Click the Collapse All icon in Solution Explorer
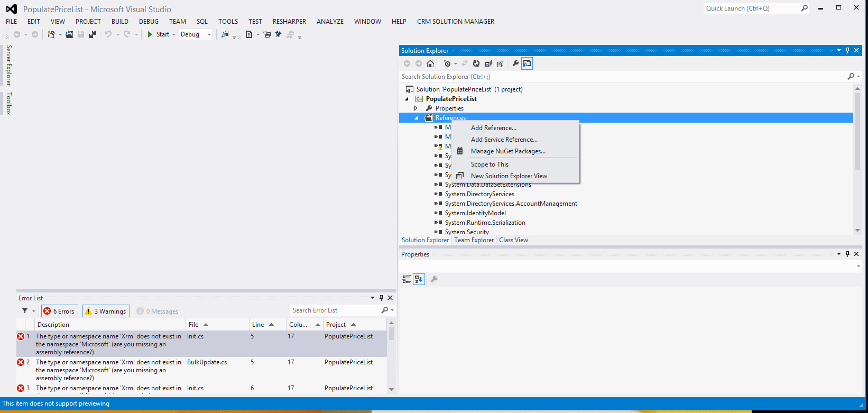This screenshot has width=868, height=413. click(x=488, y=63)
